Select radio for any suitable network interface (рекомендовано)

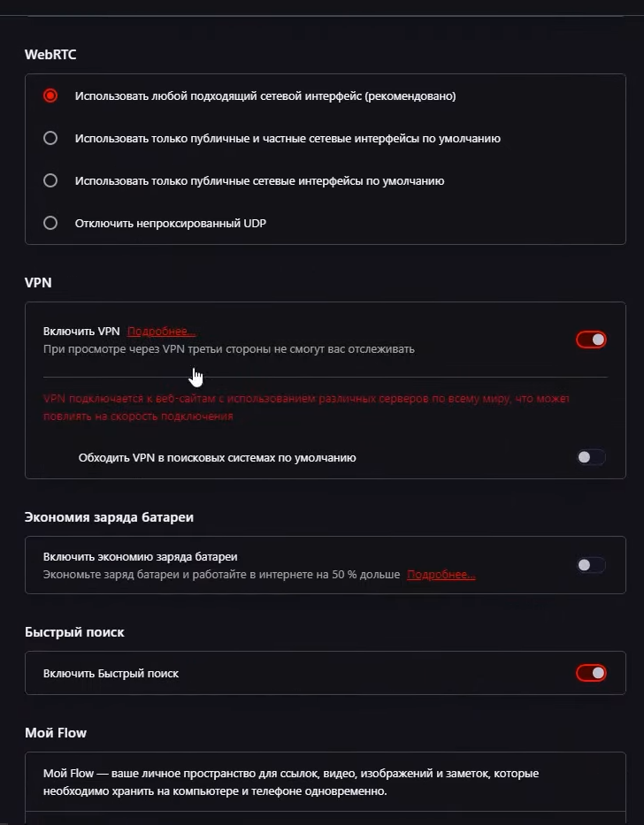[x=50, y=95]
